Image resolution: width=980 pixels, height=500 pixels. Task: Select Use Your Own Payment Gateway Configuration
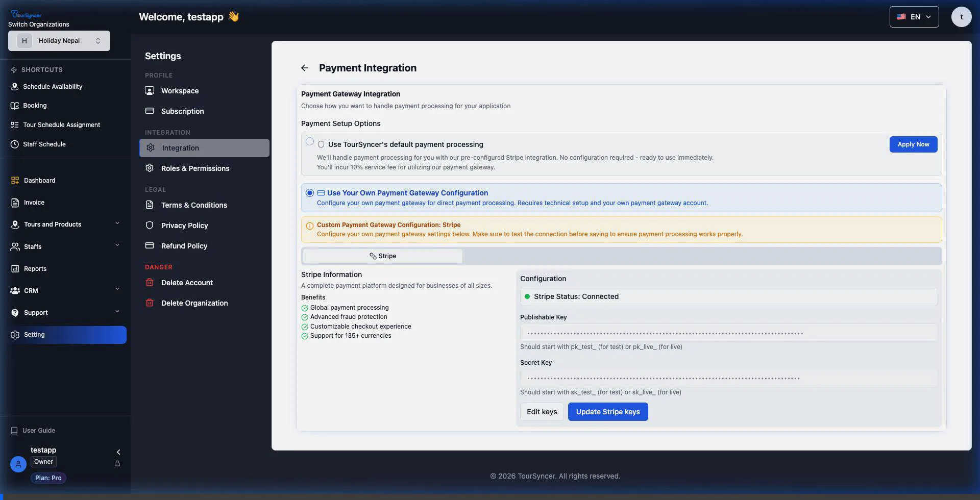point(310,193)
